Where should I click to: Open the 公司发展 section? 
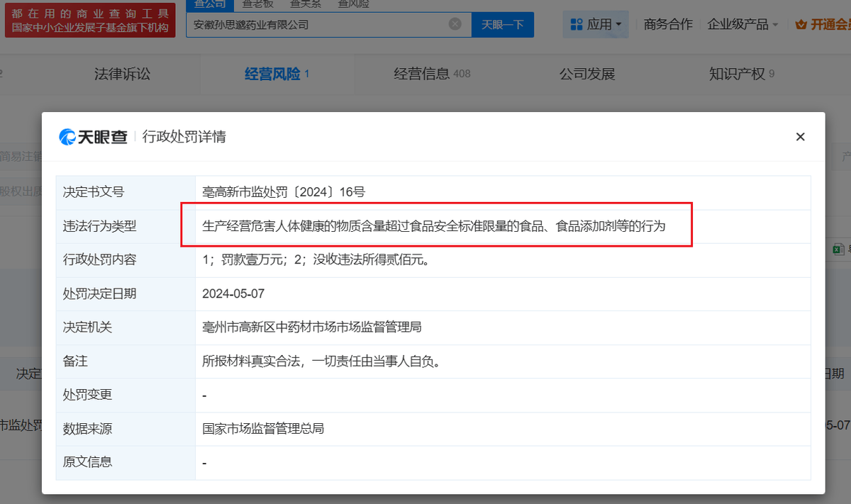586,73
